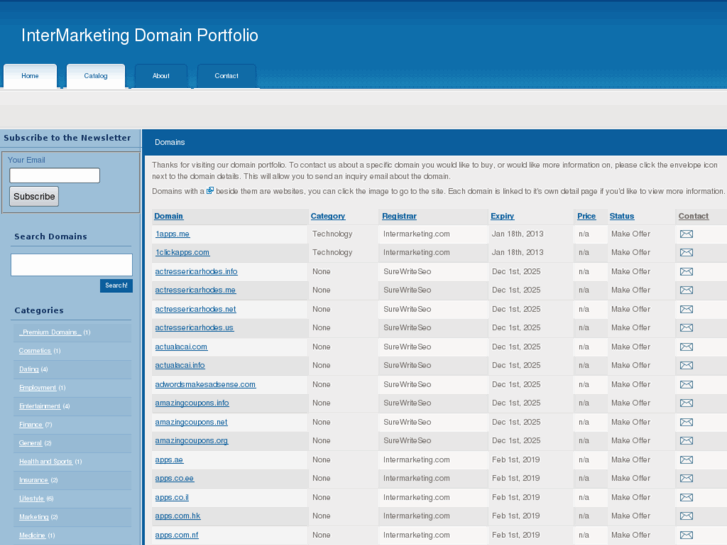727x545 pixels.
Task: Click 'Make Offer' status for apps.ae
Action: (x=631, y=460)
